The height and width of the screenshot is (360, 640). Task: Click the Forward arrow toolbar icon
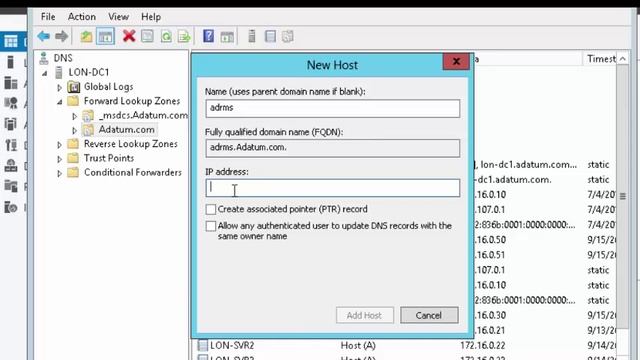tap(62, 36)
